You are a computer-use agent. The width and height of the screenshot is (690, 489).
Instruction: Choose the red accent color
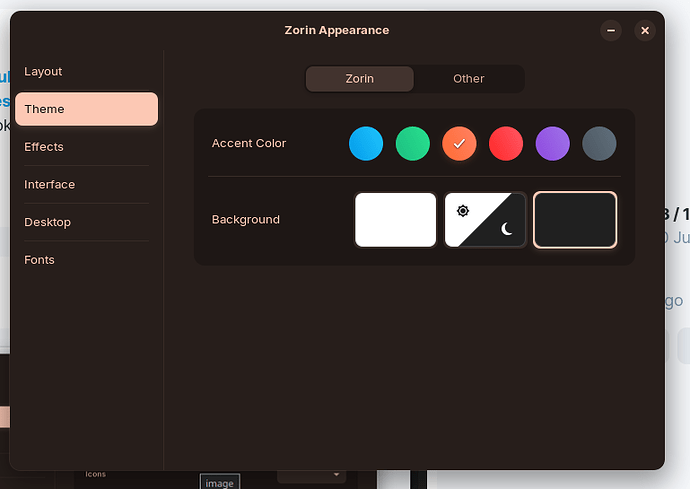(x=506, y=143)
